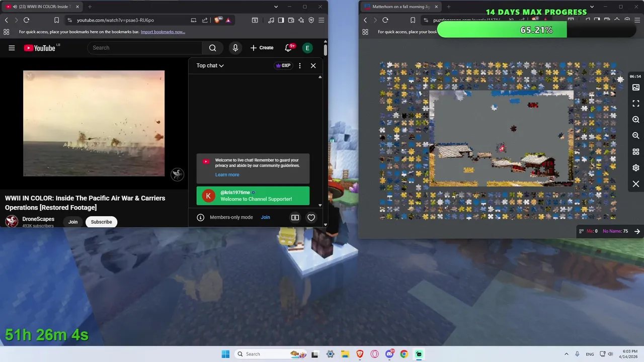644x362 pixels.
Task: Open Leo AI sparkle icon in YouTube window
Action: tap(301, 20)
